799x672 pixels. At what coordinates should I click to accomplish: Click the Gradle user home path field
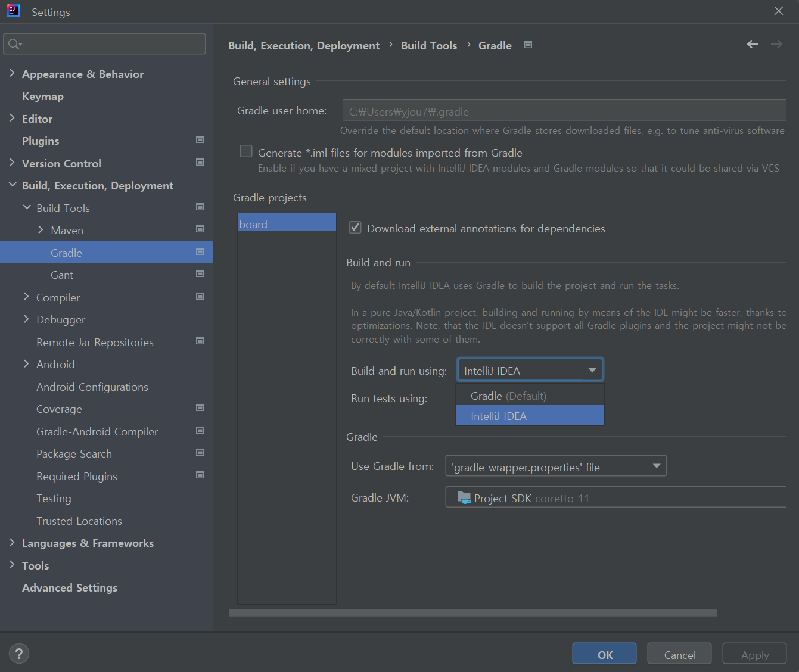tap(564, 111)
